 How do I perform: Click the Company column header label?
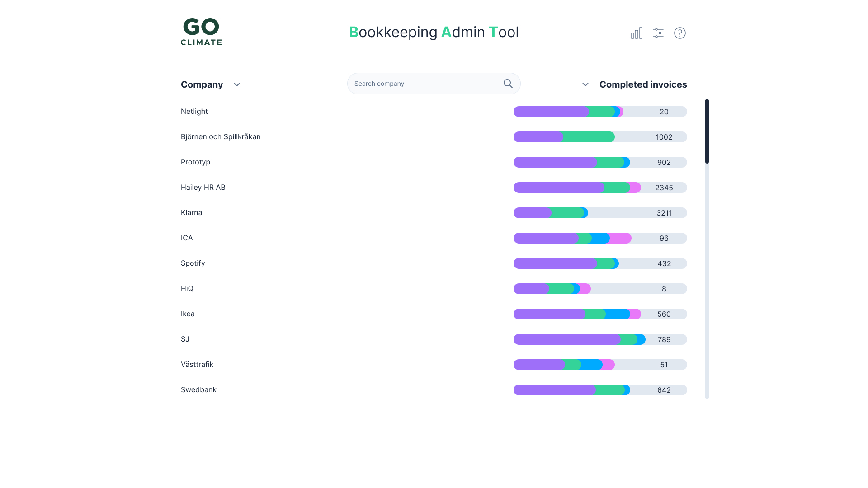[x=202, y=84]
